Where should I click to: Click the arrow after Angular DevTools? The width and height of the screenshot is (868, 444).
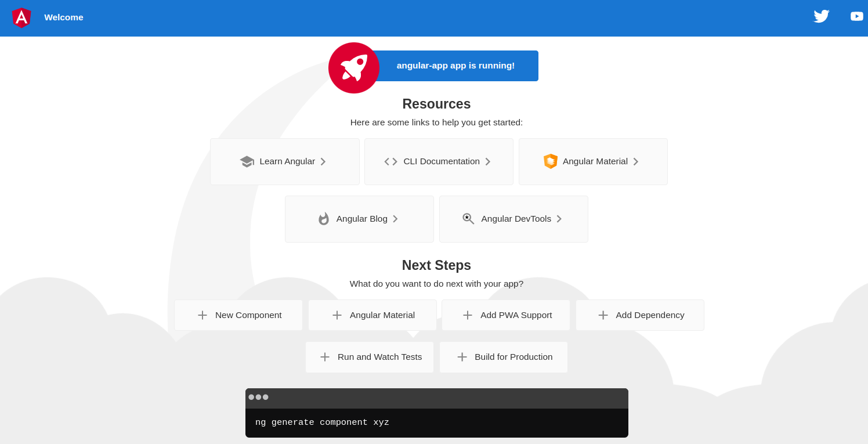pos(559,219)
